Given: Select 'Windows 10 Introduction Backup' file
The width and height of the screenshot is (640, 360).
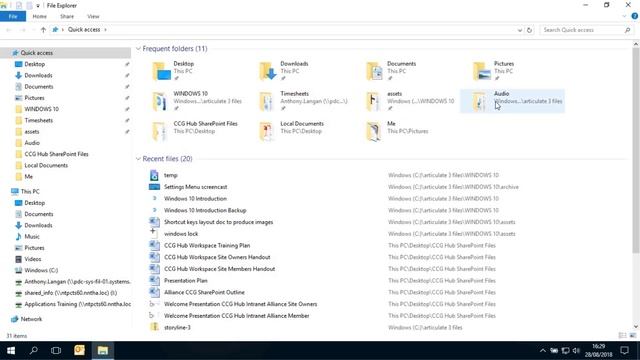Looking at the screenshot, I should click(x=205, y=211).
